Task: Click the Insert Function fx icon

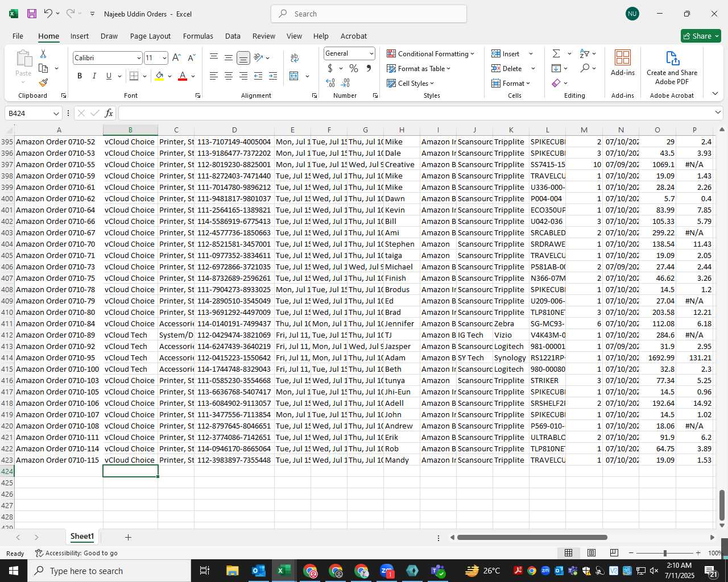Action: (x=109, y=113)
